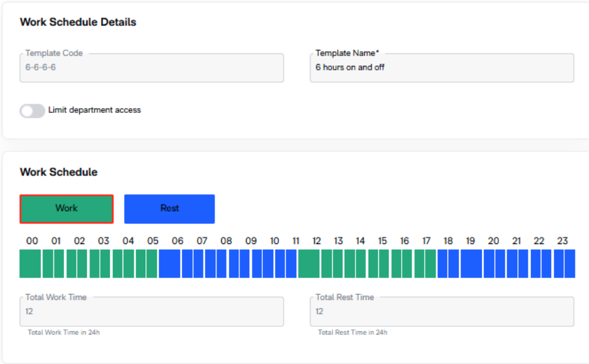The width and height of the screenshot is (589, 364).
Task: Click the Template Code field showing 6-6-6-6
Action: (151, 68)
